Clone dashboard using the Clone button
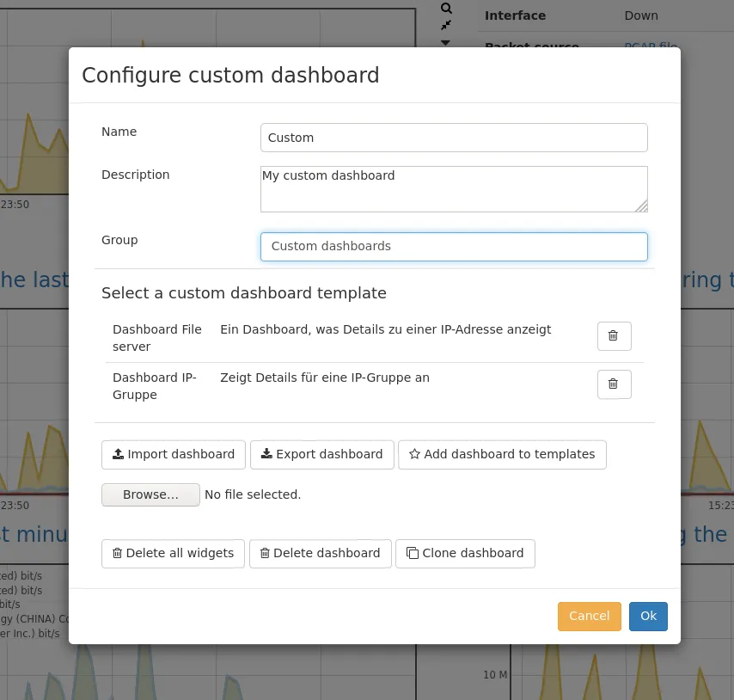This screenshot has width=734, height=700. click(x=465, y=553)
